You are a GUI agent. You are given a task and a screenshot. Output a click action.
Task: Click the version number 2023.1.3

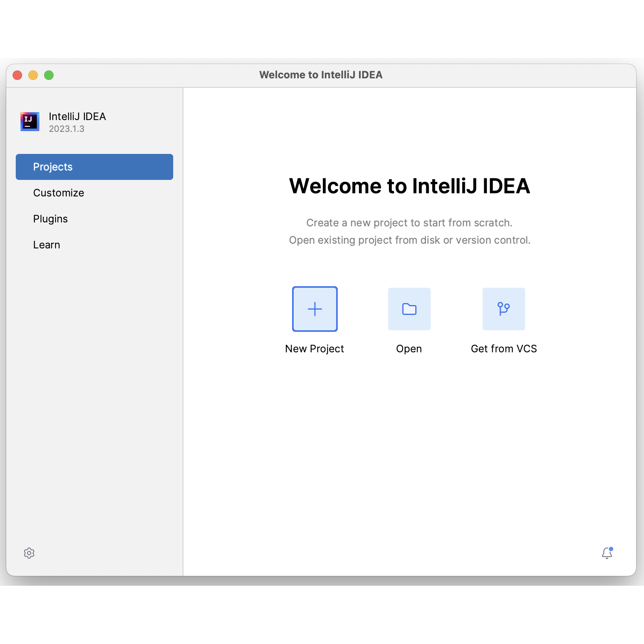pos(67,129)
